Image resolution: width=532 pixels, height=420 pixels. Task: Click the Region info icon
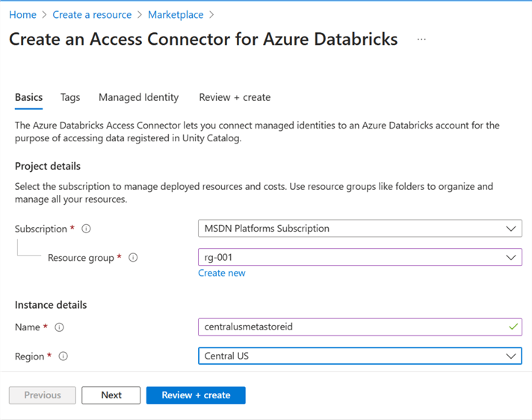(x=63, y=356)
